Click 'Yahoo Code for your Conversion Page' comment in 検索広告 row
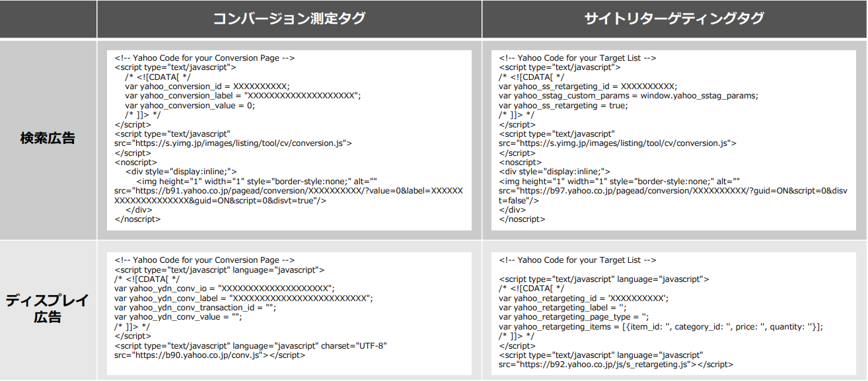This screenshot has width=868, height=381. 205,58
